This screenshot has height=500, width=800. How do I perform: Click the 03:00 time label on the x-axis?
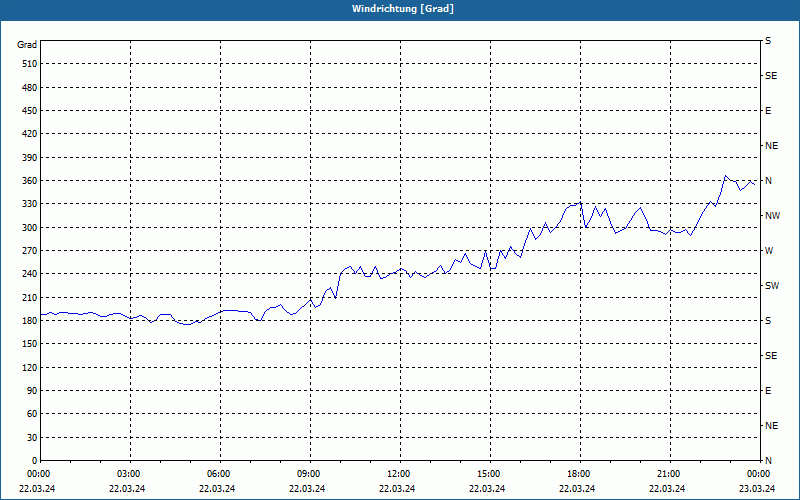pyautogui.click(x=130, y=474)
